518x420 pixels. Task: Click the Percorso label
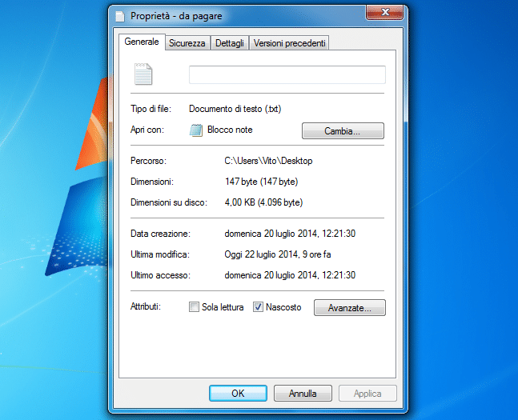tap(148, 161)
